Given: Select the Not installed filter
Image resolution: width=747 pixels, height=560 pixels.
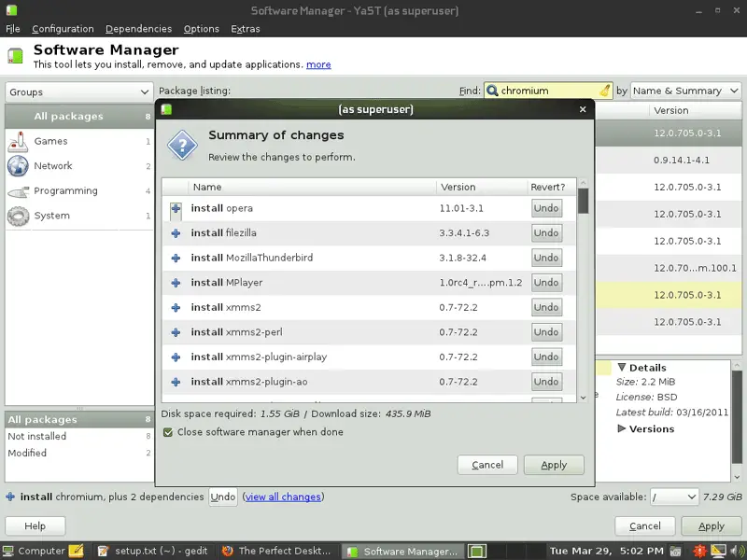Looking at the screenshot, I should click(79, 436).
